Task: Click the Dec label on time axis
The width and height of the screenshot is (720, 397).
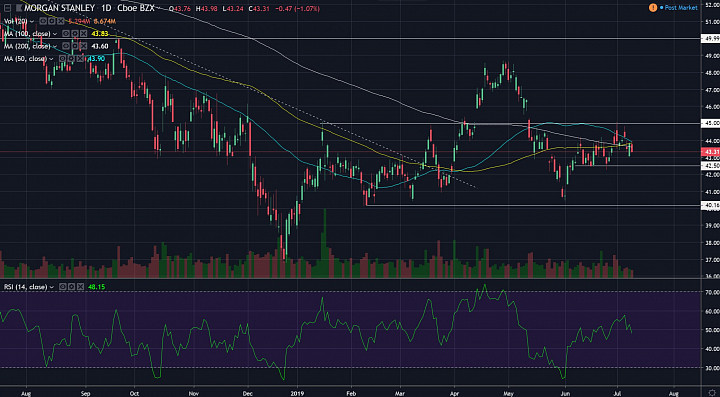Action: (x=248, y=392)
